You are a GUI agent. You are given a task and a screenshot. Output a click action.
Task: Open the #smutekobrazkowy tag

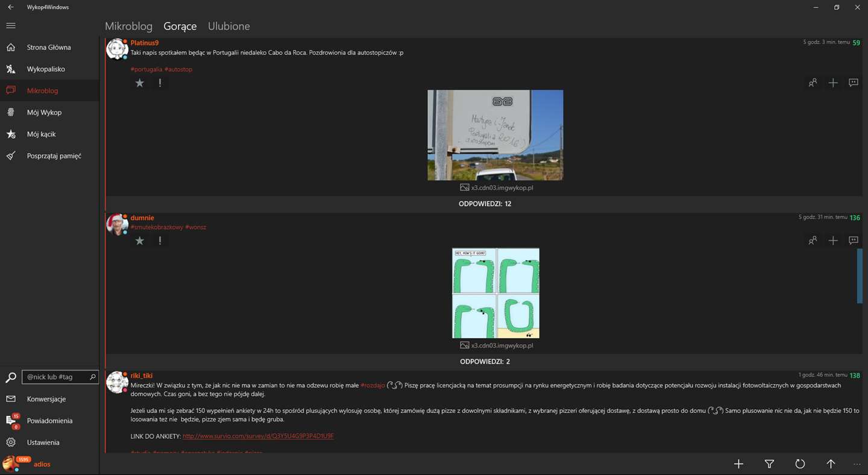click(x=157, y=227)
